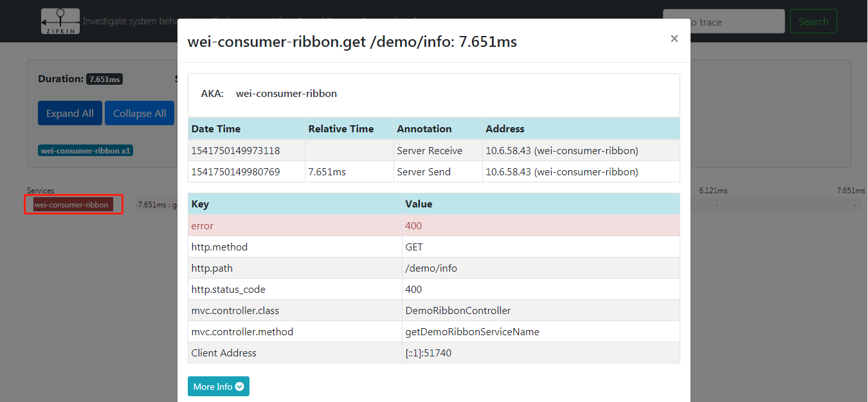The image size is (868, 402).
Task: Click the http.method key
Action: (295, 247)
